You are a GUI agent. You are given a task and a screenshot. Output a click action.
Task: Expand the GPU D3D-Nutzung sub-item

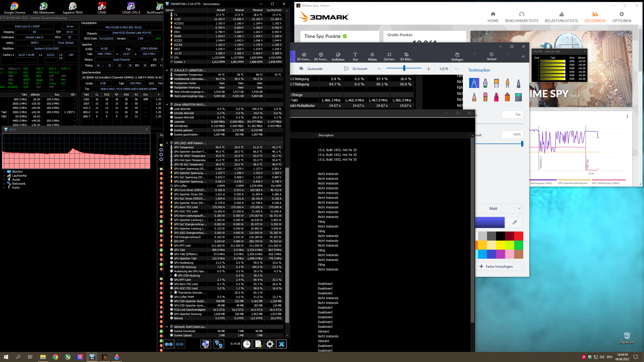coord(171,276)
